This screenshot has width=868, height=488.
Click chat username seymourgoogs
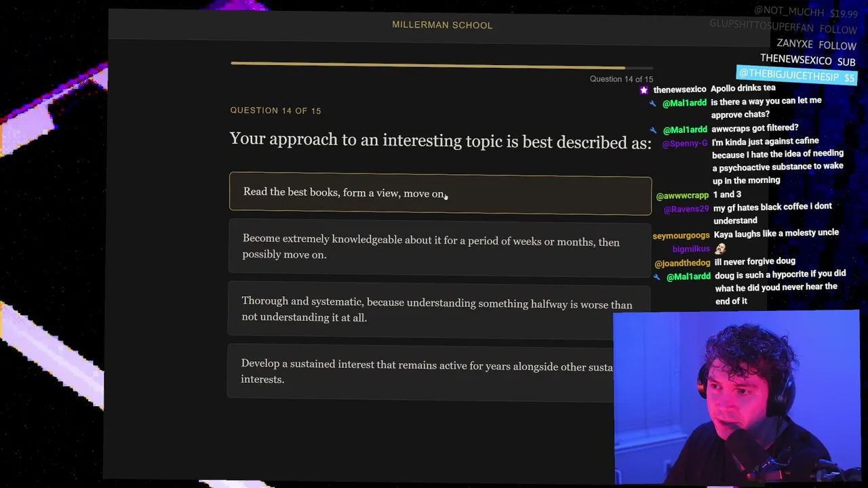[681, 236]
